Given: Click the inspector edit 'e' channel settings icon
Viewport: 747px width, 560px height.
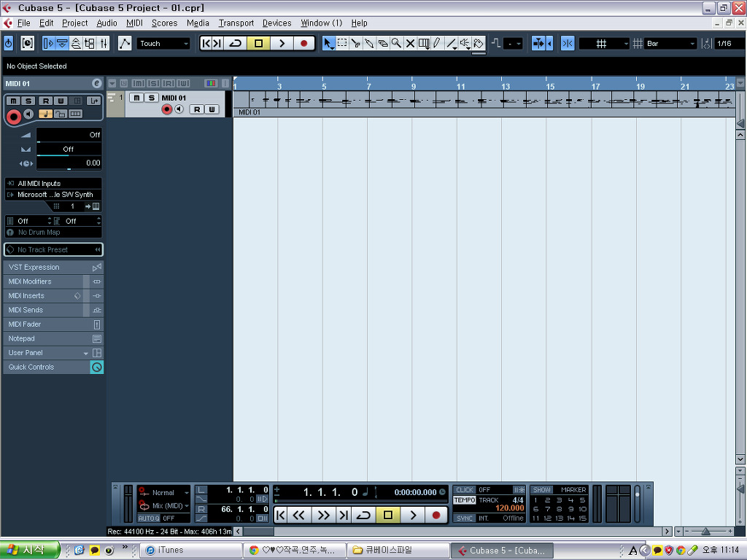Looking at the screenshot, I should coord(97,83).
